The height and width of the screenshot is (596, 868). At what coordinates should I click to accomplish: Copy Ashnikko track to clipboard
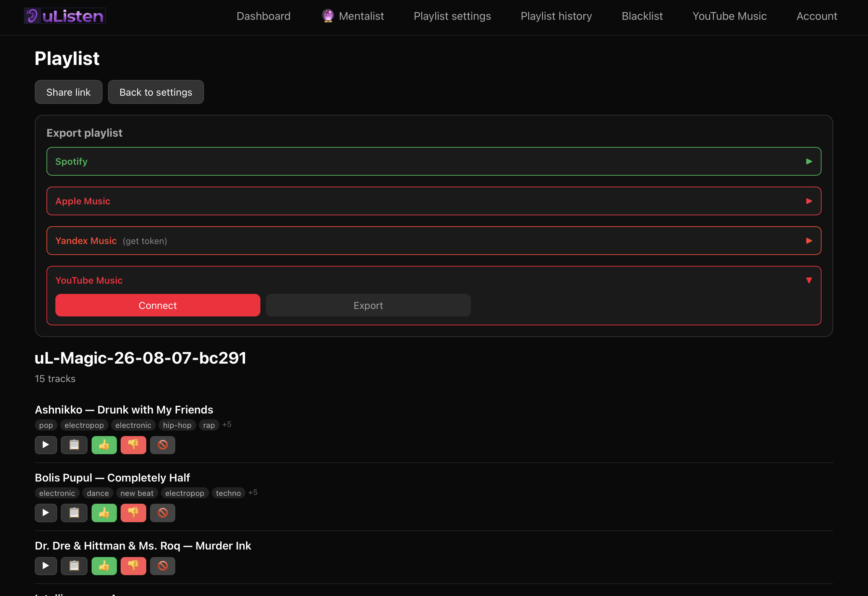pos(74,445)
